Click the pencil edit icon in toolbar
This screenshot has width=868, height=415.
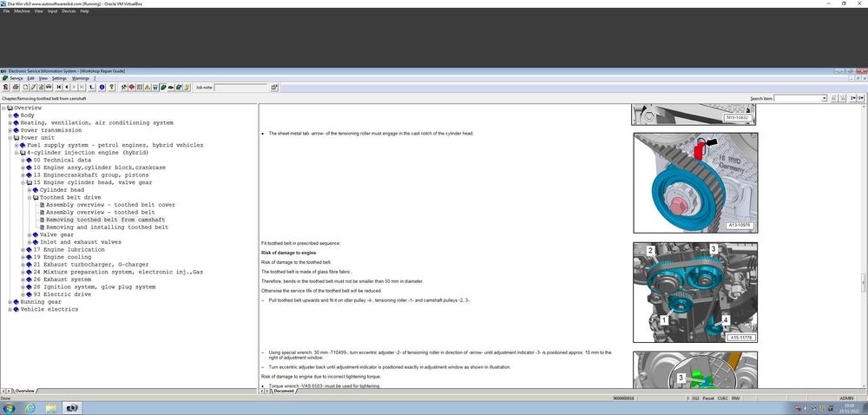pos(33,87)
